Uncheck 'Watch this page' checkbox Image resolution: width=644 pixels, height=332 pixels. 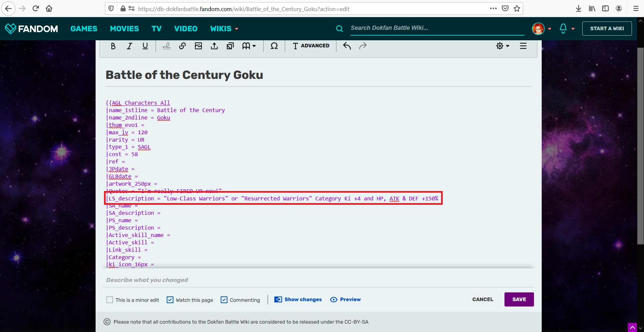point(170,300)
